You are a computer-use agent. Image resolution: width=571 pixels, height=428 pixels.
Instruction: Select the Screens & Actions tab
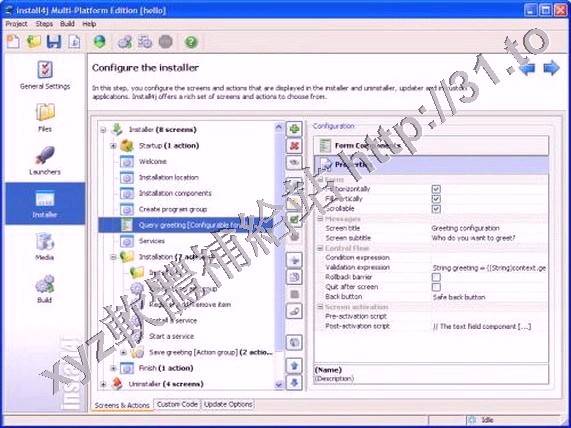click(x=122, y=405)
